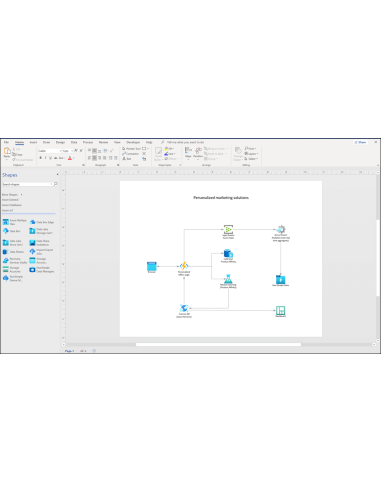Collapse the Shapes pane arrow

57,175
